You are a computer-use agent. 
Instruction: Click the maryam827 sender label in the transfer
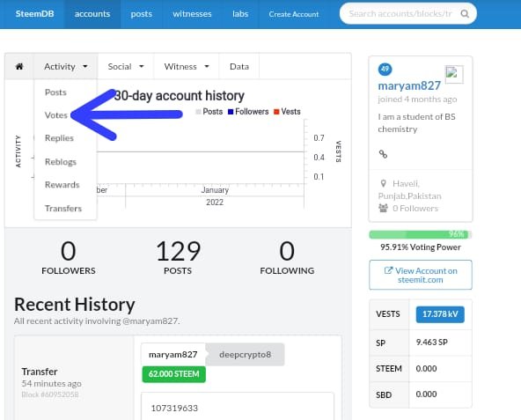tap(173, 355)
